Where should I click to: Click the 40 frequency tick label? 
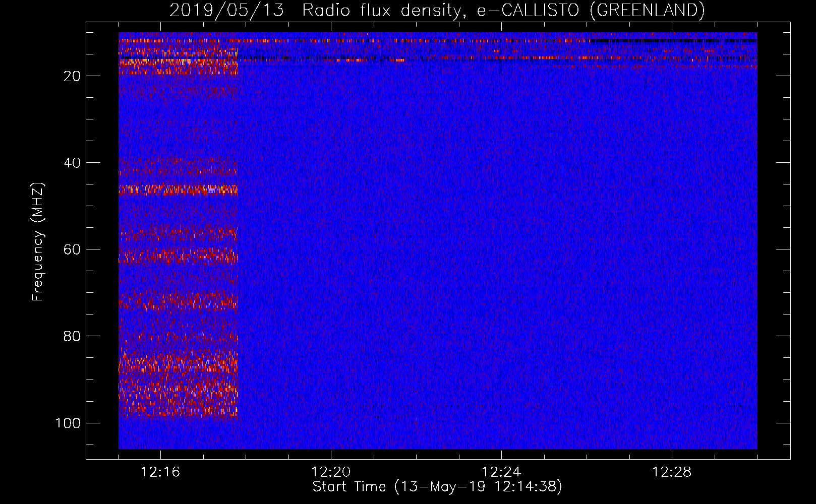click(x=72, y=163)
